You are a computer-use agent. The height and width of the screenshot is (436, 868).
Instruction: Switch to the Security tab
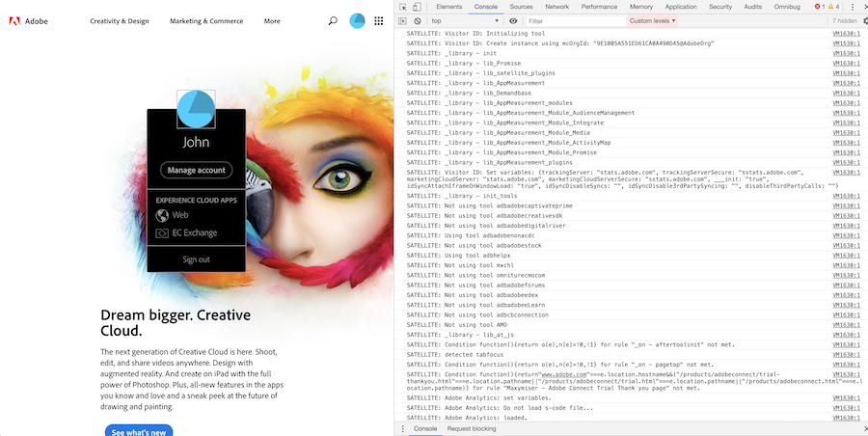point(720,7)
